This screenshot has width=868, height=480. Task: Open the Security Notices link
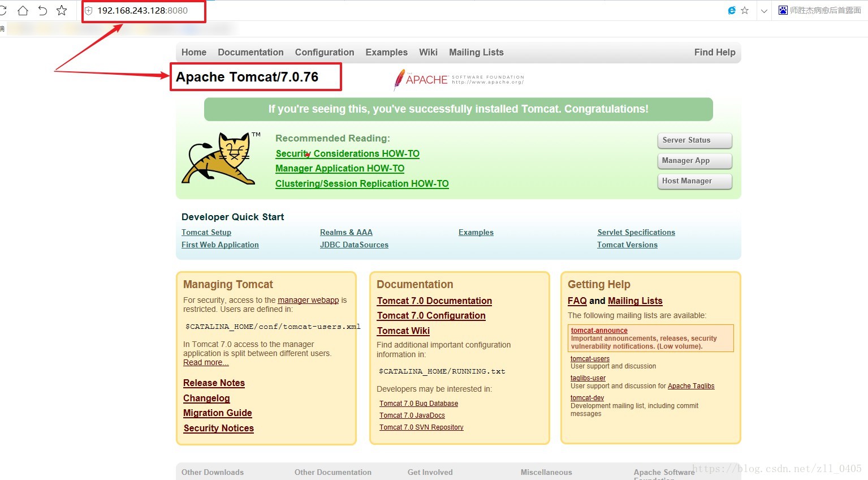[218, 428]
